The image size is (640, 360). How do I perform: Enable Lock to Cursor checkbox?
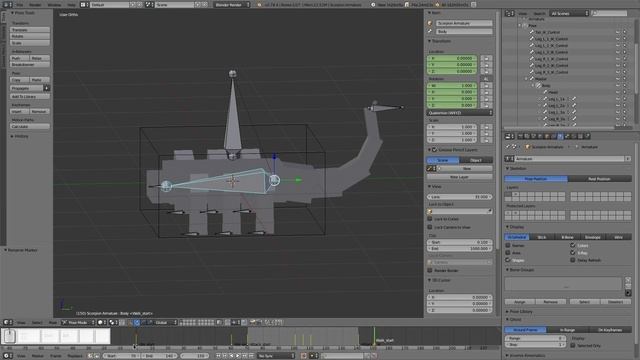point(430,219)
